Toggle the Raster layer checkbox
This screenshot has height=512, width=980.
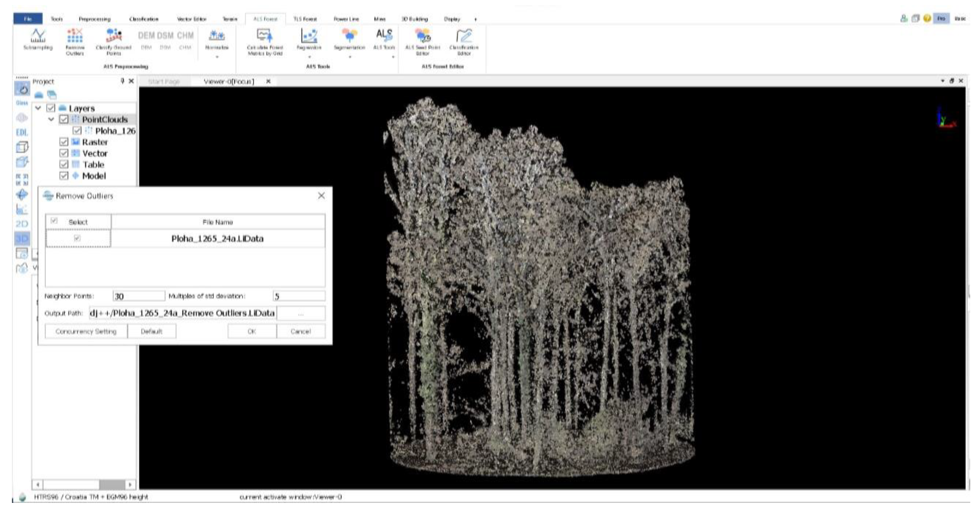pos(64,142)
